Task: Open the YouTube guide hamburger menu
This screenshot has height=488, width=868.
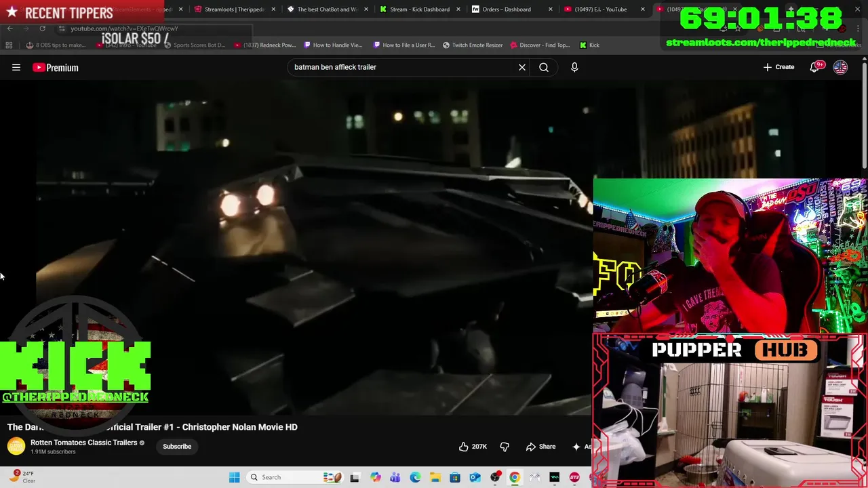Action: pos(16,67)
